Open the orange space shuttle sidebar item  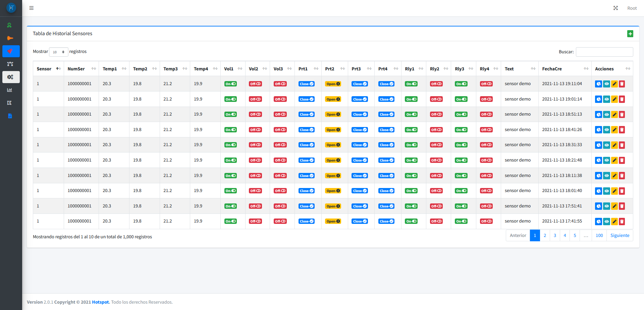tap(10, 38)
